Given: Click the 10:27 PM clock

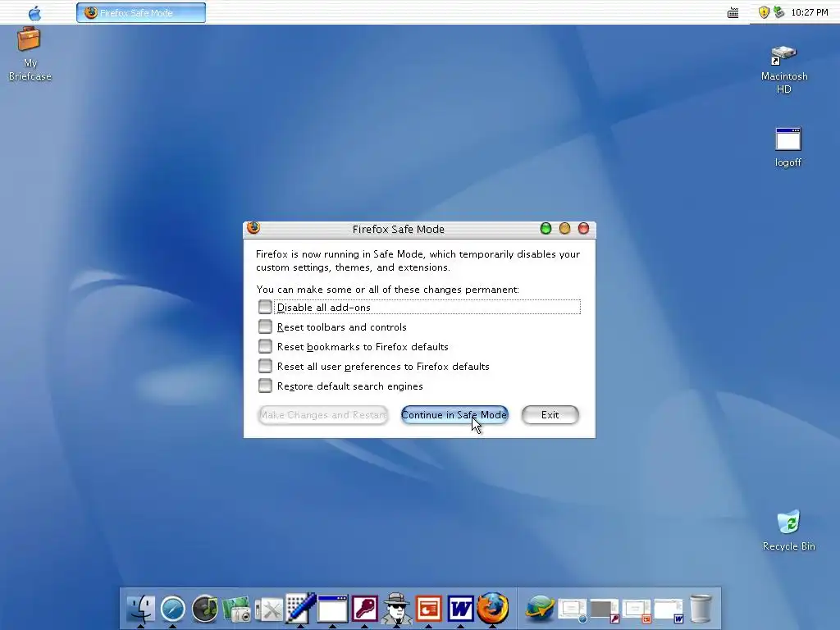Looking at the screenshot, I should pos(810,12).
